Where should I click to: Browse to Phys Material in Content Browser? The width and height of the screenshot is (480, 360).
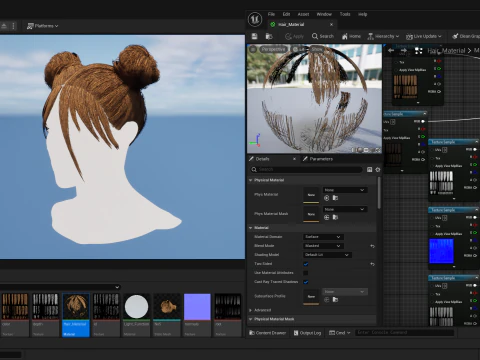(335, 198)
